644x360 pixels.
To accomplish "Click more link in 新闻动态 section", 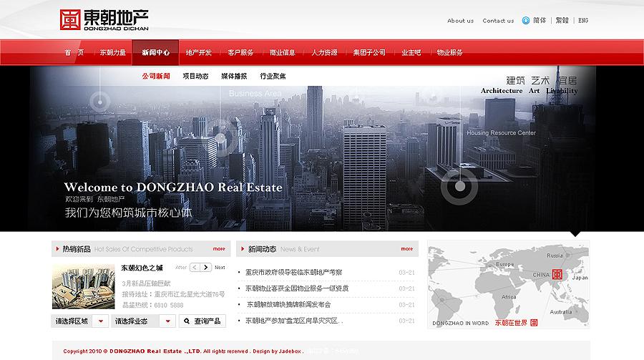I will click(406, 249).
